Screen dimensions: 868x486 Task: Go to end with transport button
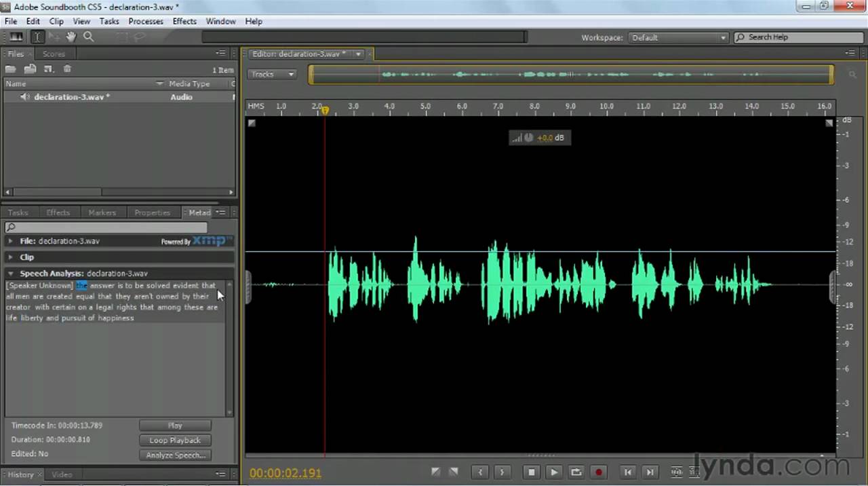(650, 472)
